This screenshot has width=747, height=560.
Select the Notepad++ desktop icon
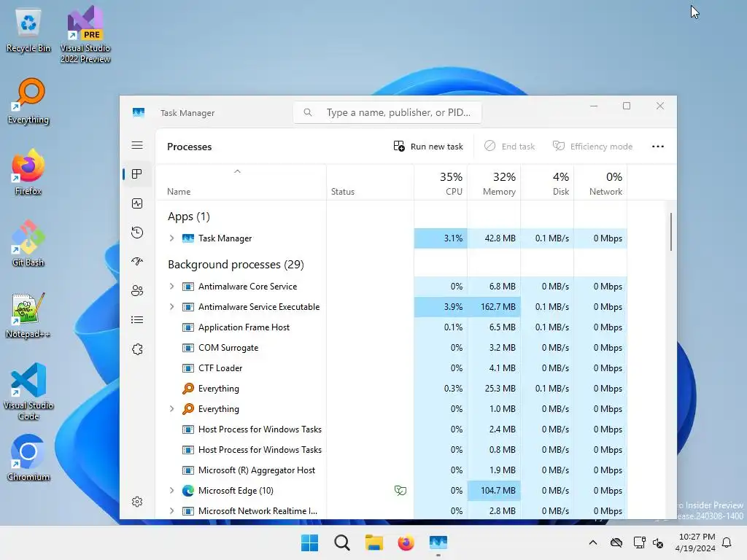pyautogui.click(x=28, y=315)
